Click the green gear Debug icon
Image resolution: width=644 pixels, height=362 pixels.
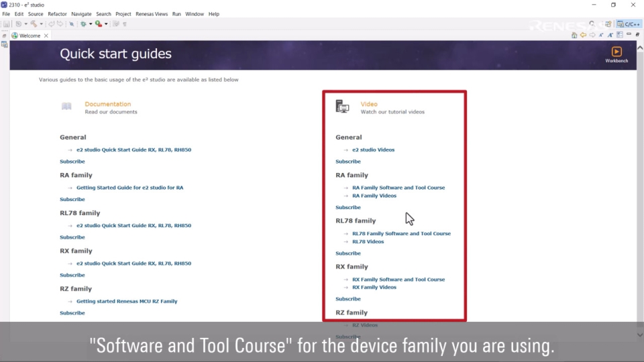click(x=83, y=24)
